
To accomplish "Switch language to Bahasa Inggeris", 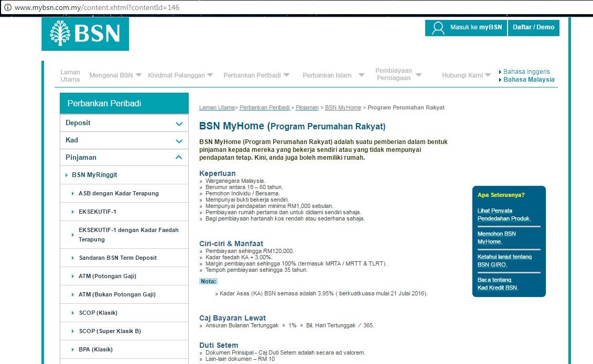I will (526, 72).
